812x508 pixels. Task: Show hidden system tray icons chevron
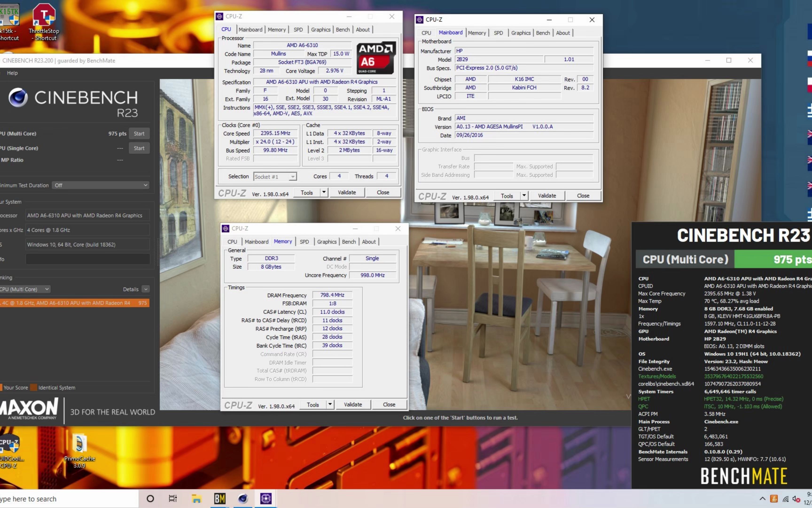point(762,499)
